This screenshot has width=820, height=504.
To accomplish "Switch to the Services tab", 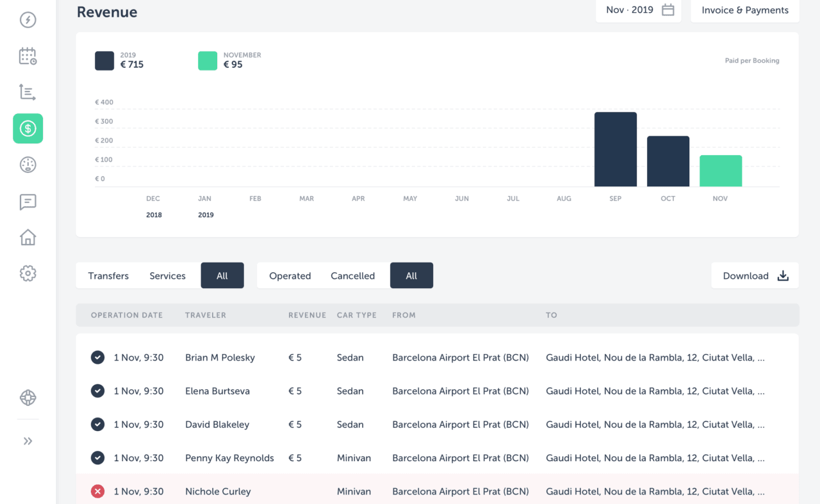I will (167, 276).
